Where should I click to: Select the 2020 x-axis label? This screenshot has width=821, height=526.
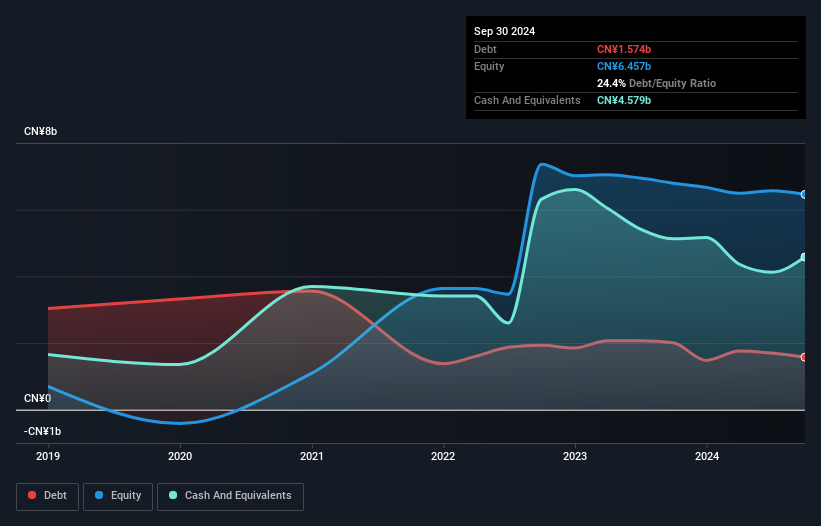(180, 456)
